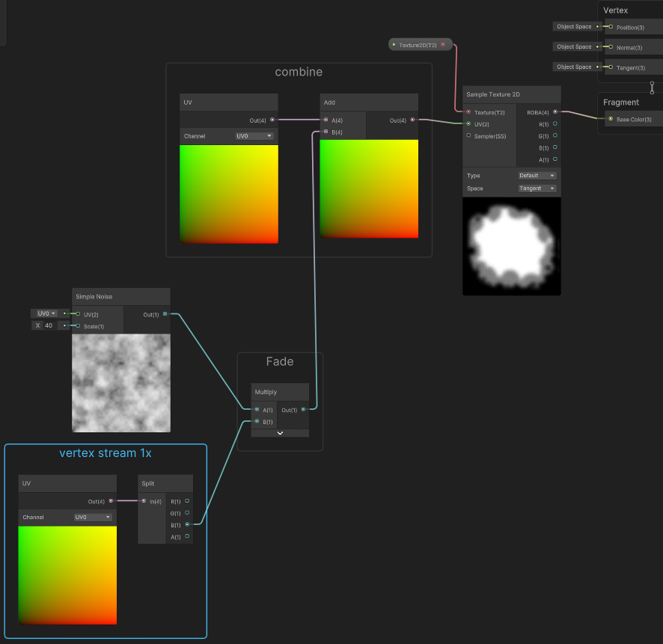This screenshot has height=644, width=663.
Task: Click the Split node B(1) output port
Action: [x=187, y=524]
